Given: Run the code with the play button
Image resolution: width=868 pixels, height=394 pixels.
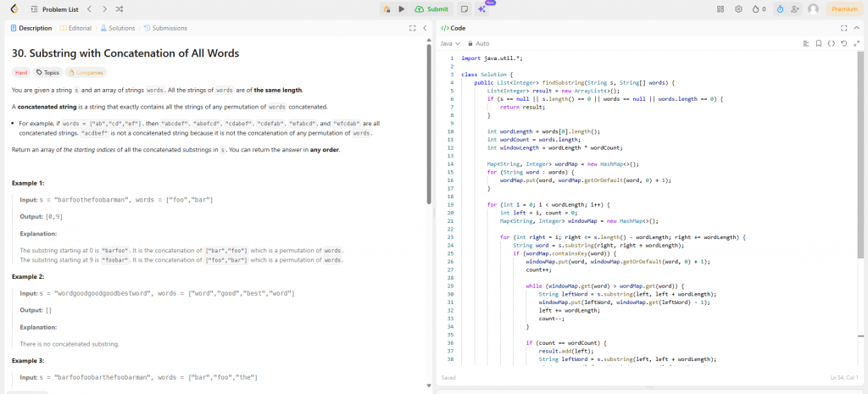Looking at the screenshot, I should click(401, 8).
